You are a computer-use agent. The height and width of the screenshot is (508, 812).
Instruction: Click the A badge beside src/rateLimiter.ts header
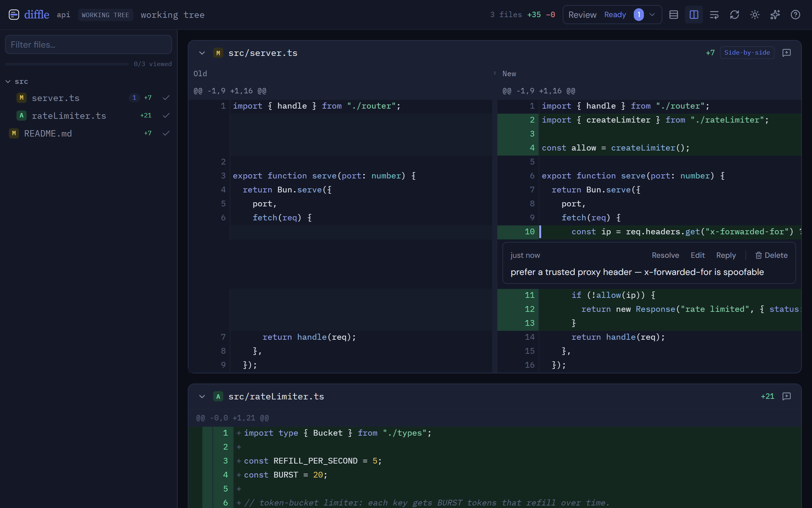pyautogui.click(x=218, y=397)
